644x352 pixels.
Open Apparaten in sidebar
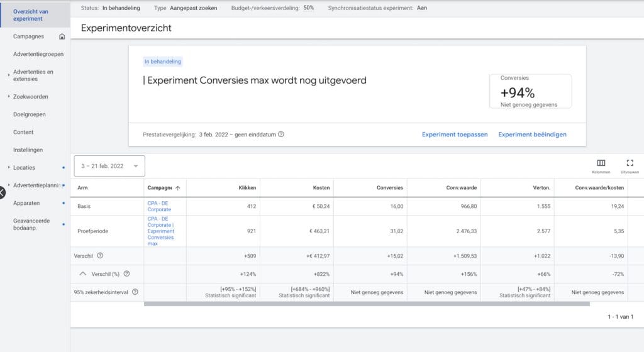pyautogui.click(x=26, y=203)
